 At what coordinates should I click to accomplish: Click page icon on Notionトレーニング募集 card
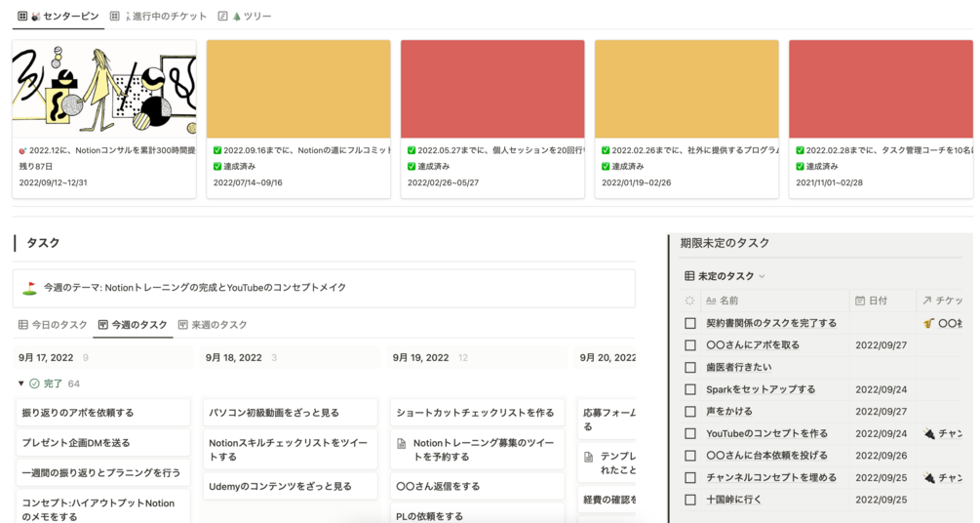click(x=402, y=444)
